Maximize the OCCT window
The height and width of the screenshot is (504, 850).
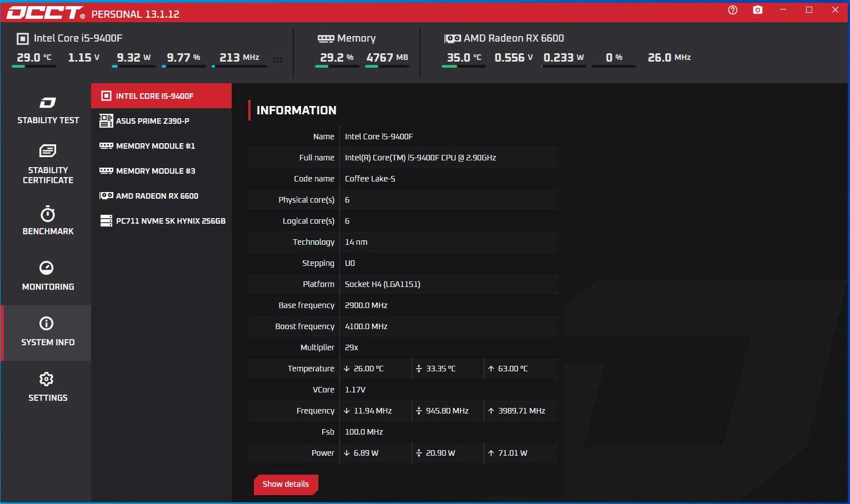[809, 10]
